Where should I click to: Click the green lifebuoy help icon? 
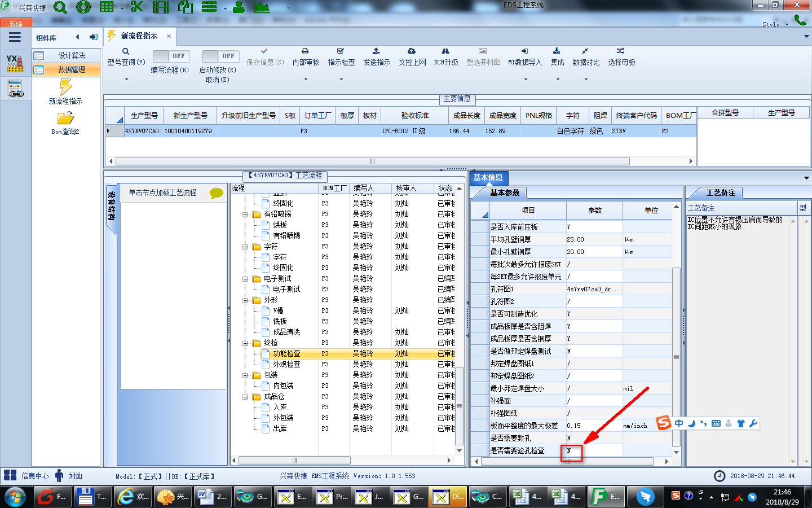click(83, 7)
